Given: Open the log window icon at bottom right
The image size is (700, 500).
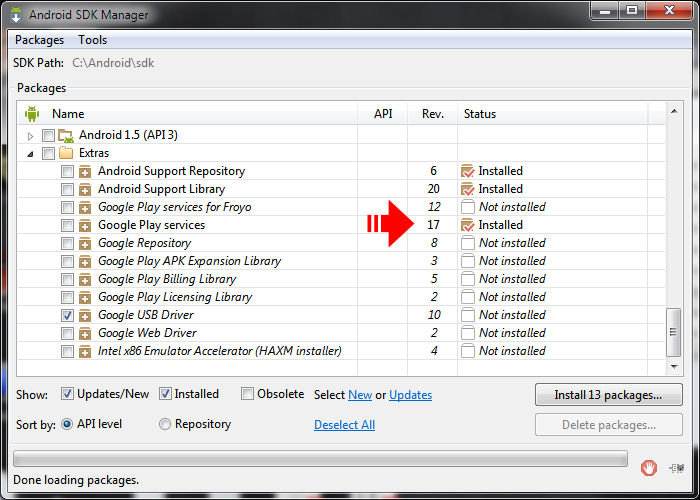Looking at the screenshot, I should point(677,467).
